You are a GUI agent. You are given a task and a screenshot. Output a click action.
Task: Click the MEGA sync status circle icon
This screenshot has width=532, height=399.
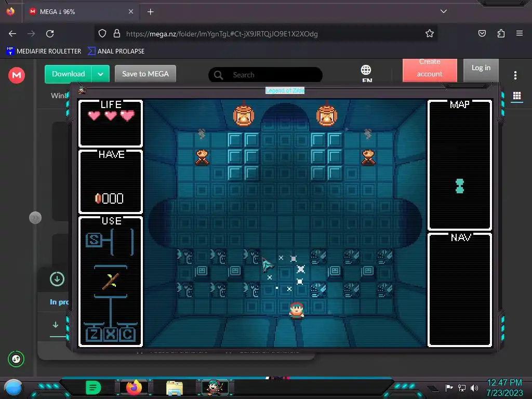click(16, 359)
